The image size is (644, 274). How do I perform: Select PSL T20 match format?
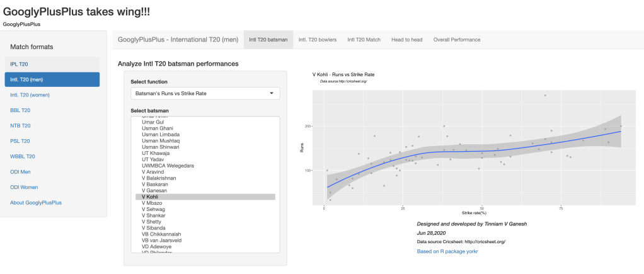pos(20,141)
